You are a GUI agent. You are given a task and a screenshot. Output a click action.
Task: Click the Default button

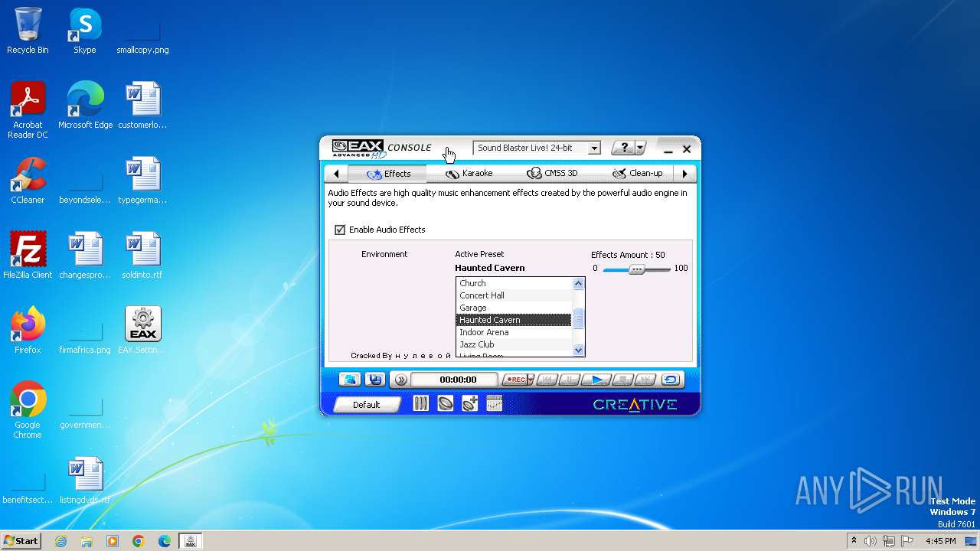(366, 405)
